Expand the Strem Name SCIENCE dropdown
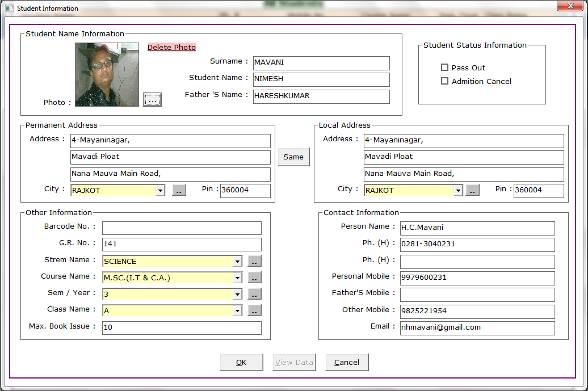Image resolution: width=588 pixels, height=391 pixels. pos(237,262)
